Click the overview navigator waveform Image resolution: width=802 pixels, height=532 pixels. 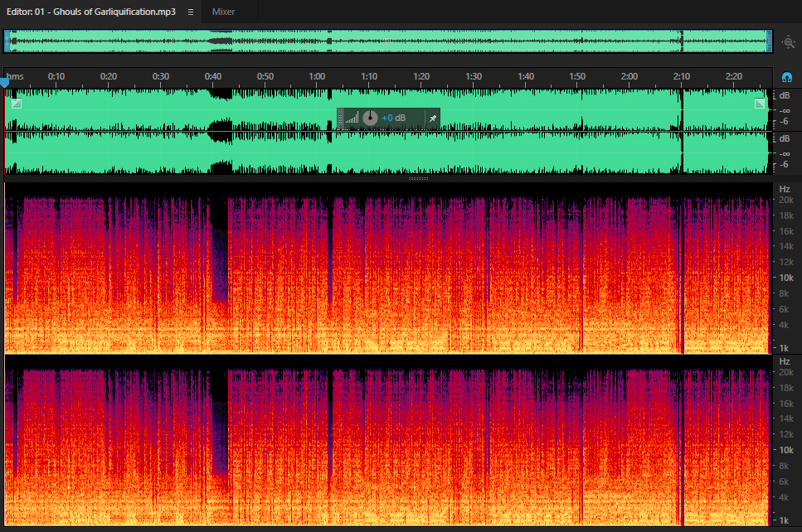(x=388, y=41)
